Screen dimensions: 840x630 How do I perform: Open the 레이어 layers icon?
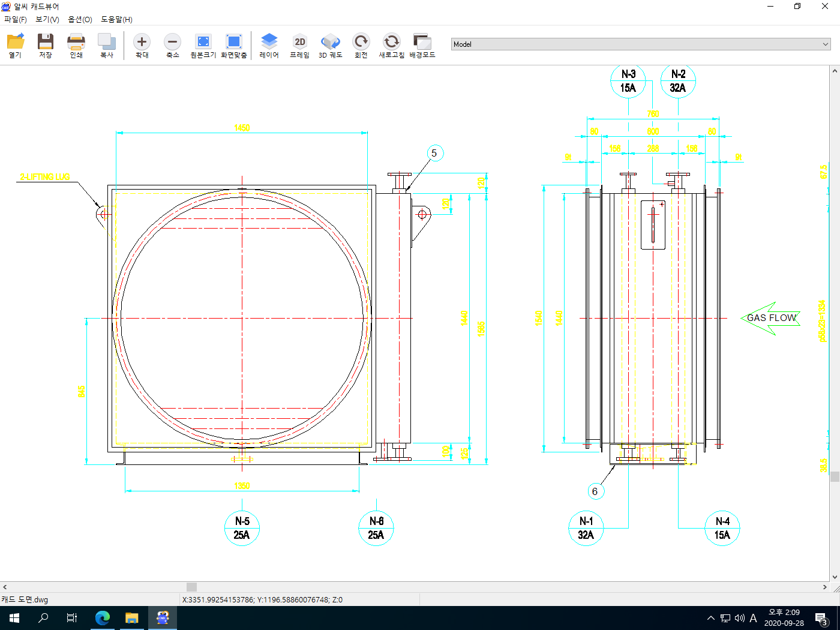click(x=269, y=46)
